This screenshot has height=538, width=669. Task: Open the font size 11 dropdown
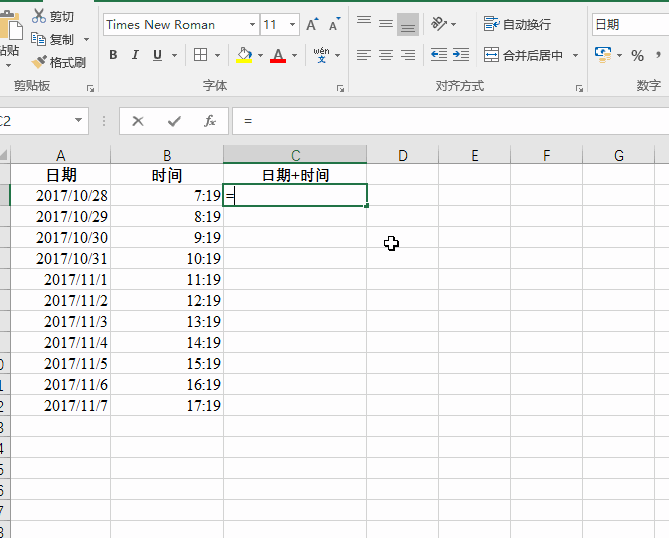(292, 24)
